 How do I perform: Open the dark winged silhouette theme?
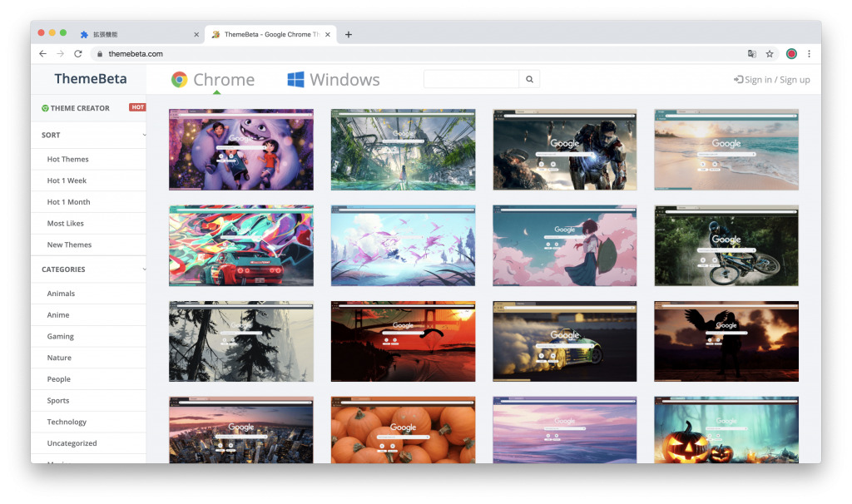tap(726, 342)
